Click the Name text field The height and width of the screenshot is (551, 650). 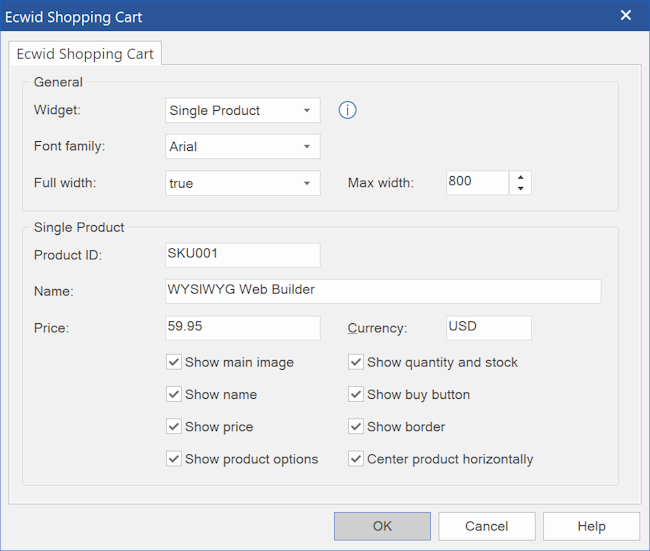pos(383,291)
